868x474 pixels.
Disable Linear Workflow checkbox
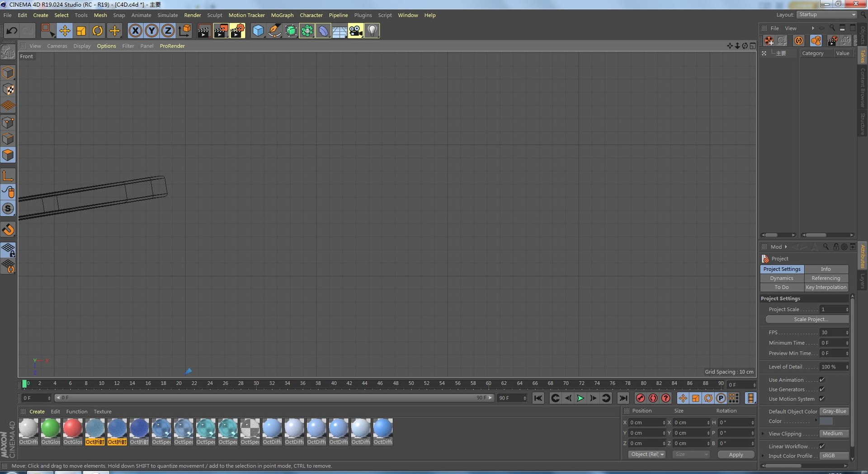pyautogui.click(x=822, y=446)
